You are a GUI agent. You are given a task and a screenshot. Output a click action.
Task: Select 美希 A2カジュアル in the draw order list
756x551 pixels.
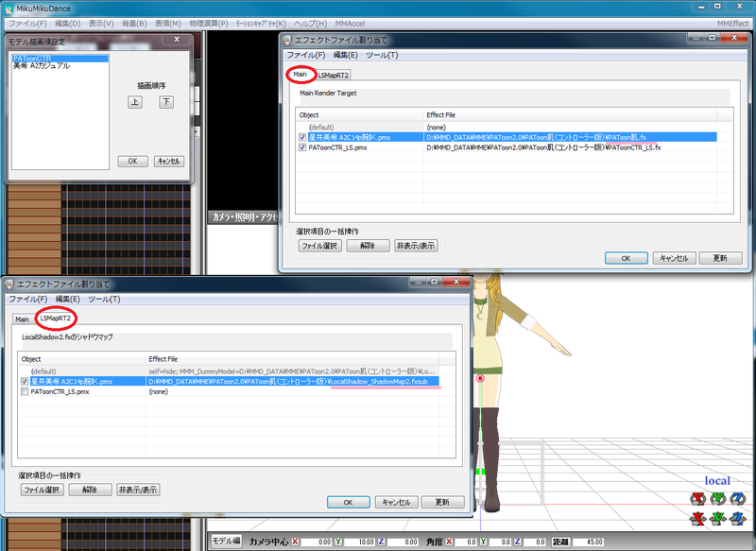pos(60,66)
